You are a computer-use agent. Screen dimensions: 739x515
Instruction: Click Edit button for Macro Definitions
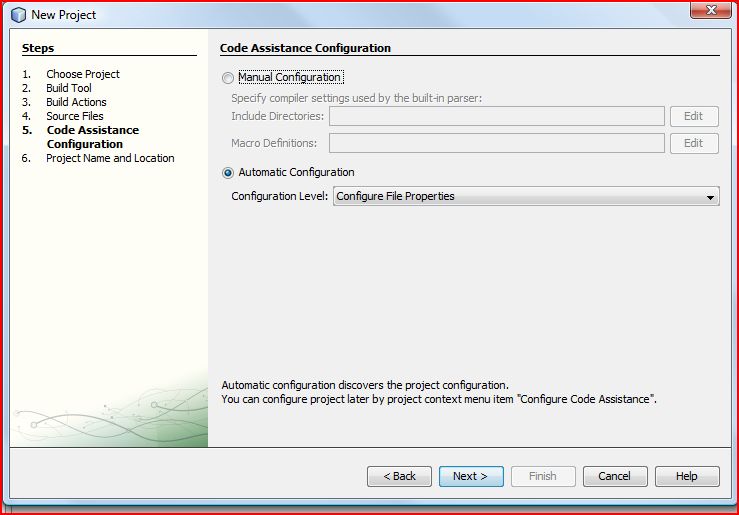pyautogui.click(x=694, y=143)
